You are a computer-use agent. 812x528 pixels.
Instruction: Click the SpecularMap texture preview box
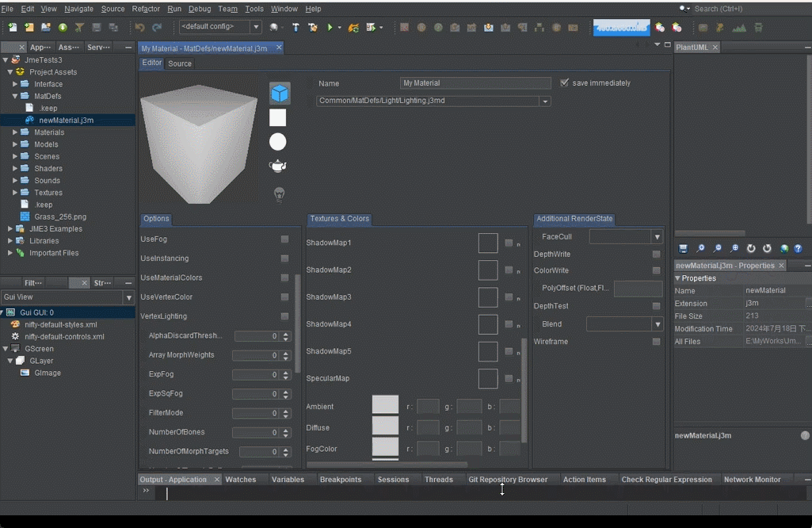click(x=488, y=379)
